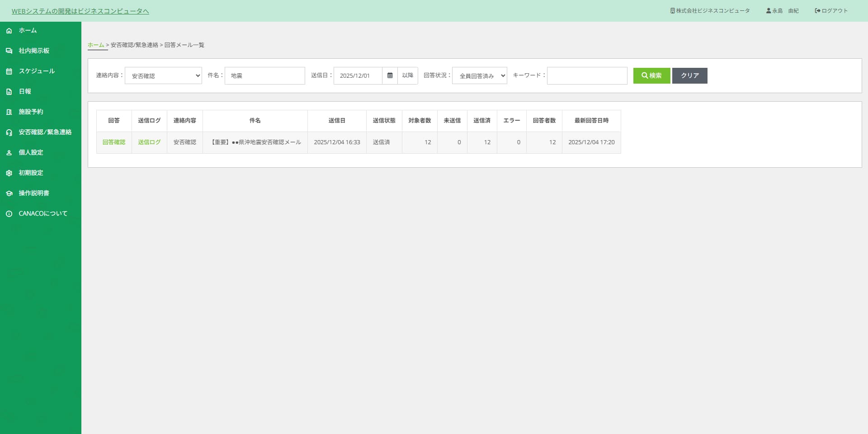
Task: Expand the 連絡内容 dropdown
Action: pos(163,75)
